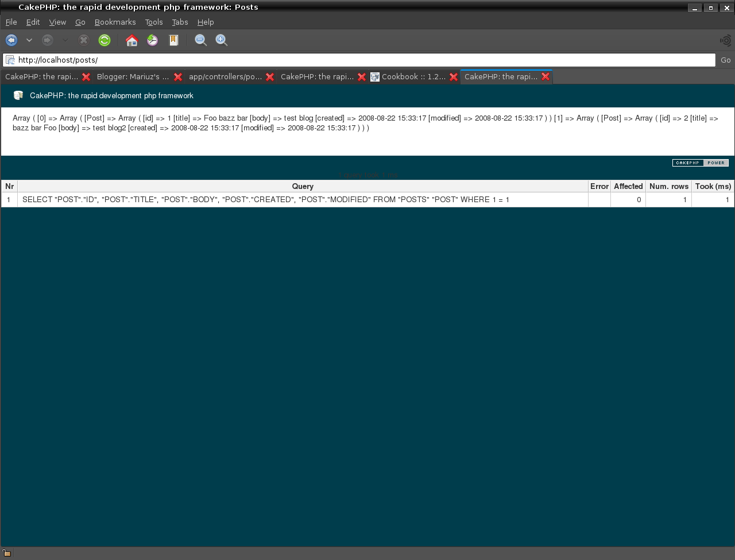The image size is (735, 560).
Task: Click the localhost/posts address field
Action: tap(359, 60)
